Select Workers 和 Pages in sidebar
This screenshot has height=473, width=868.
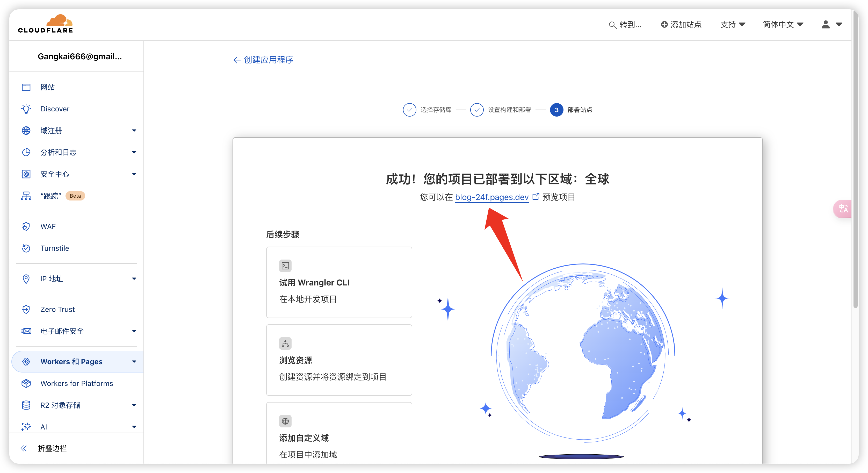click(71, 361)
